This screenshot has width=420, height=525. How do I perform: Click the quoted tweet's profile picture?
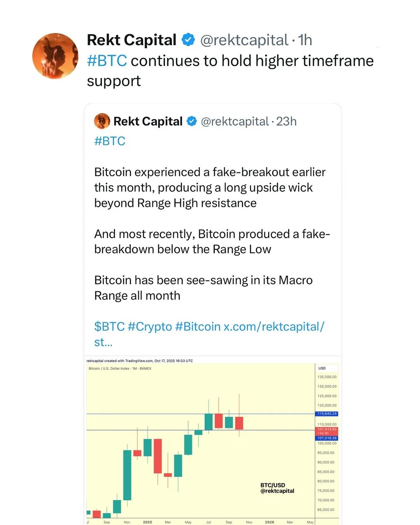point(101,121)
